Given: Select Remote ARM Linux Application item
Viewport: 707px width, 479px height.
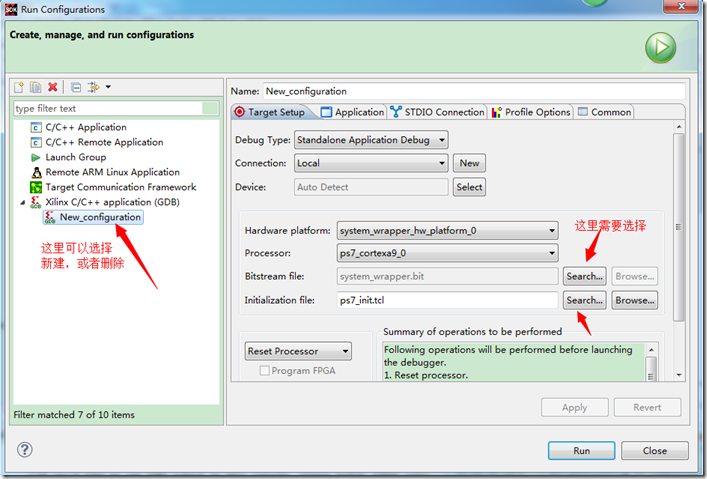Looking at the screenshot, I should tap(112, 172).
